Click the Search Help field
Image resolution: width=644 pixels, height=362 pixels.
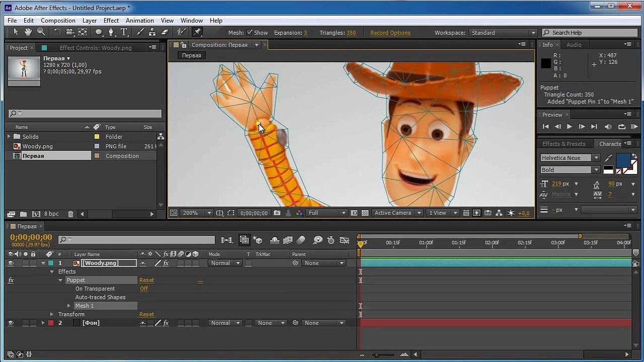(590, 33)
